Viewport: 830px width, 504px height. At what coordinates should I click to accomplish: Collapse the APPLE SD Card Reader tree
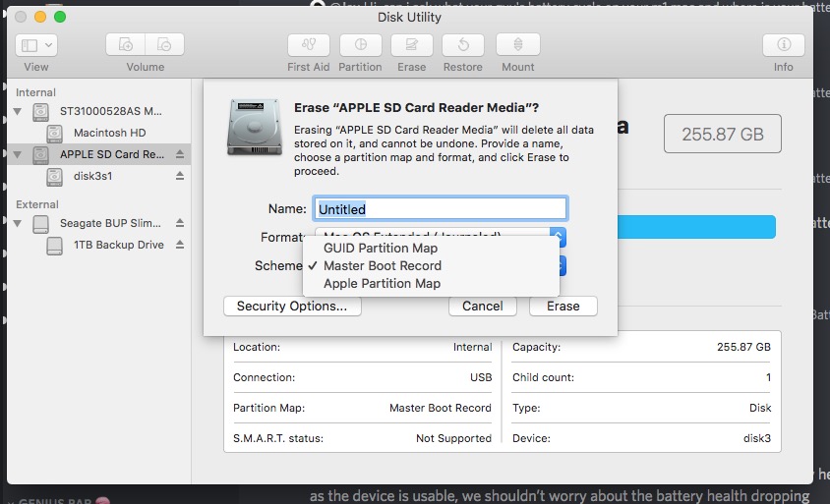pos(18,154)
